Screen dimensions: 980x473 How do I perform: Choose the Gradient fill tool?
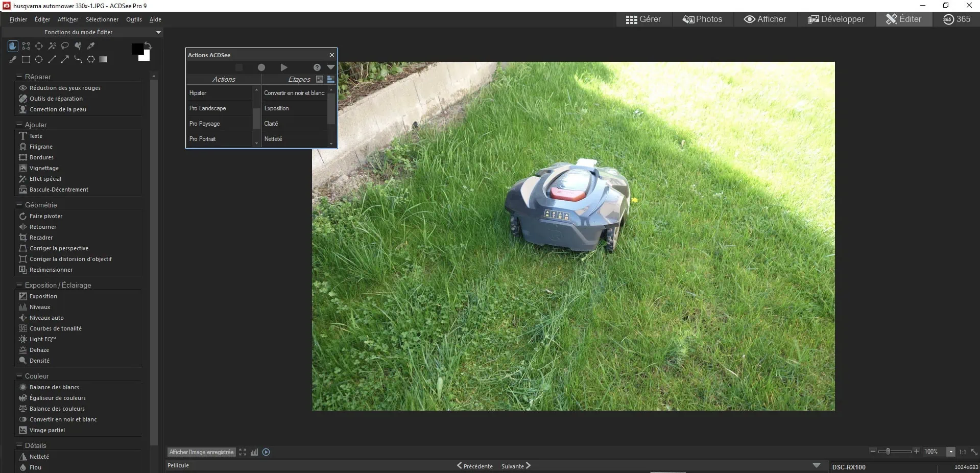(103, 59)
